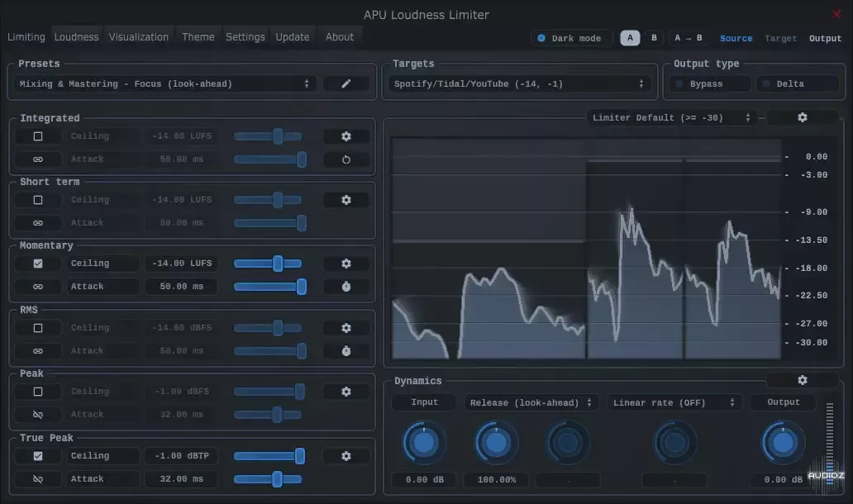Show Target signal view
The width and height of the screenshot is (853, 504).
(780, 39)
